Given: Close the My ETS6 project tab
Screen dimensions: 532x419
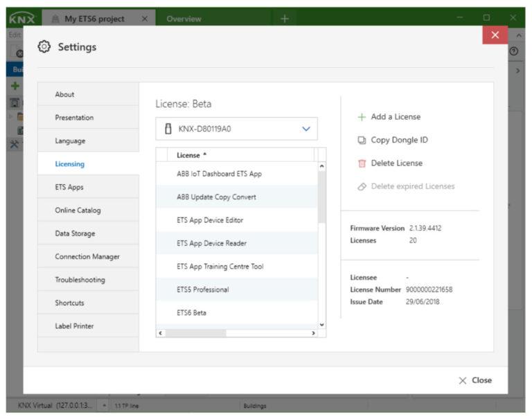Looking at the screenshot, I should pyautogui.click(x=145, y=19).
